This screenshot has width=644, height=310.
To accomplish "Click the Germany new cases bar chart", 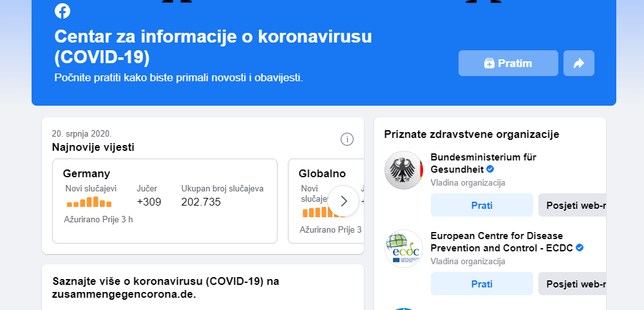I will 89,202.
